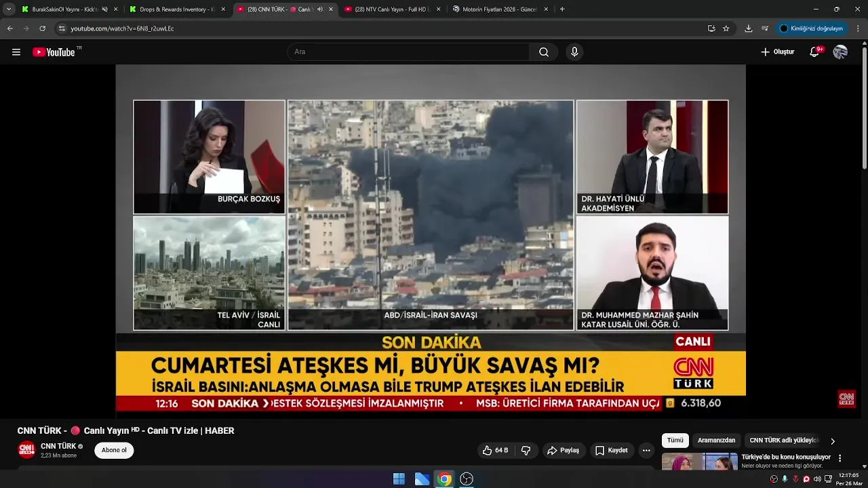
Task: Open OBS Studio from taskbar
Action: 467,479
